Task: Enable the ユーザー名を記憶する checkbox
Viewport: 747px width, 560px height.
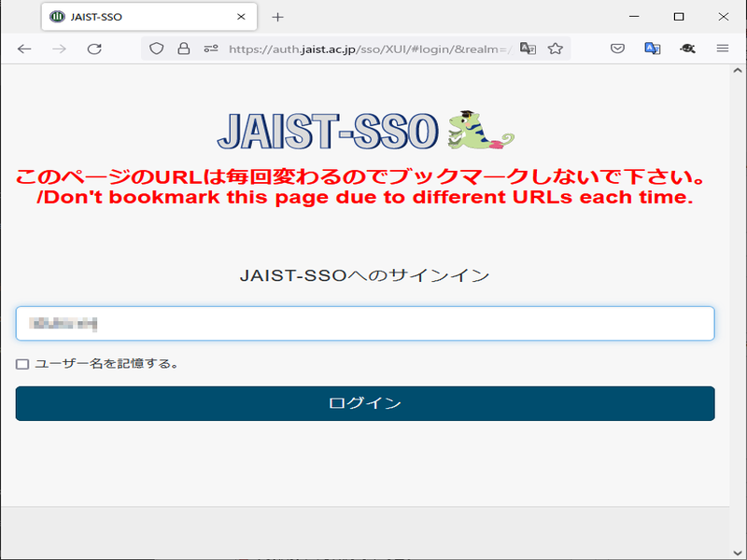Action: (x=22, y=364)
